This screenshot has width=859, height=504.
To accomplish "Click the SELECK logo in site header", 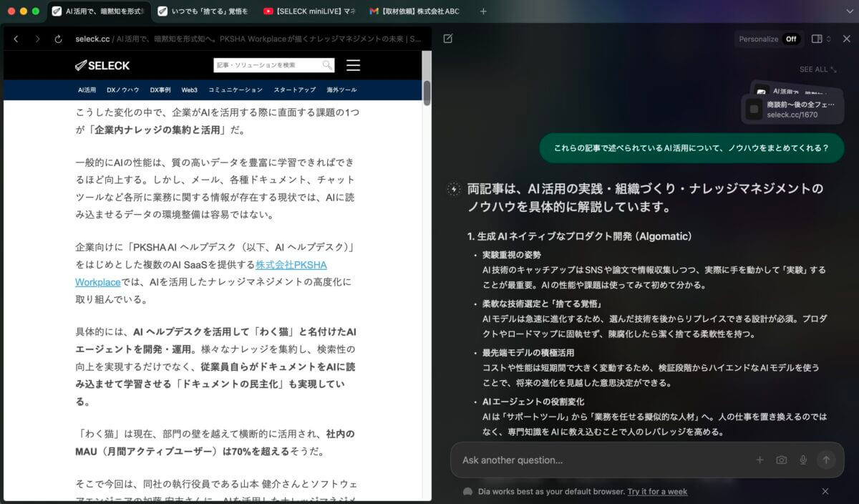I will 102,65.
